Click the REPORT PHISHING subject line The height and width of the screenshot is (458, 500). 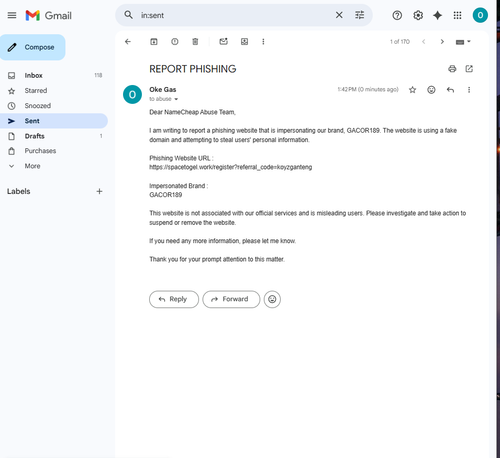coord(193,69)
